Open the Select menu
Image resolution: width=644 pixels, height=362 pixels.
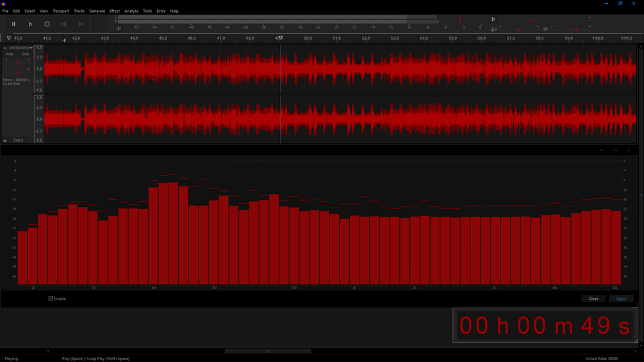coord(29,11)
